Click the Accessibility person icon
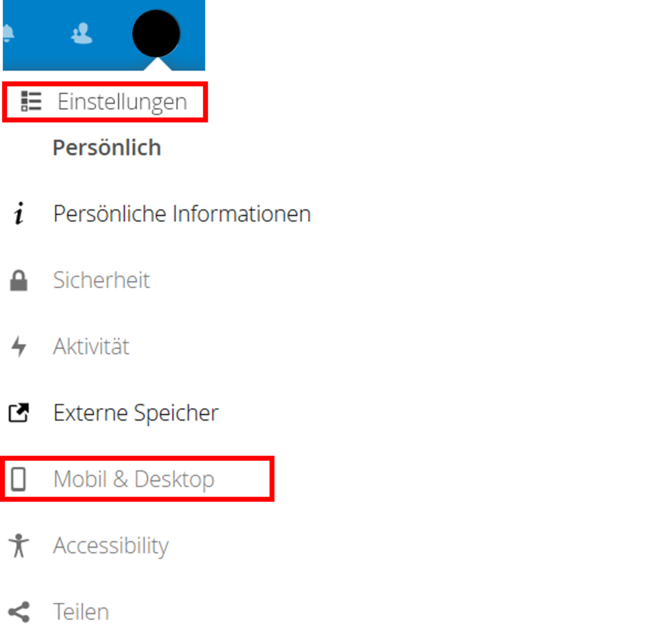 pos(19,545)
